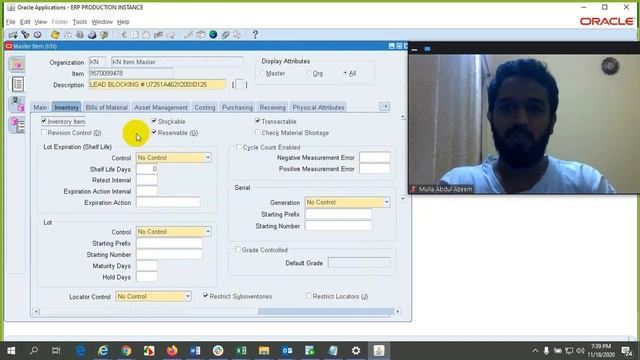Click the Paste toolbar icon

tap(146, 35)
